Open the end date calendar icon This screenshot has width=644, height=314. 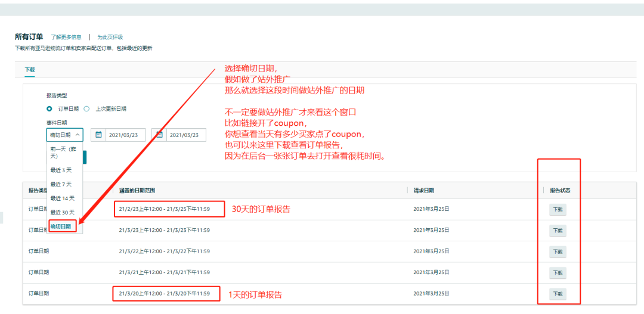[x=159, y=135]
